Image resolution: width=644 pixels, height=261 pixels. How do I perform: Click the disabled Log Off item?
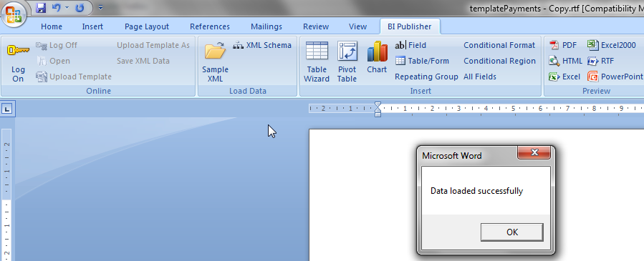(x=57, y=45)
